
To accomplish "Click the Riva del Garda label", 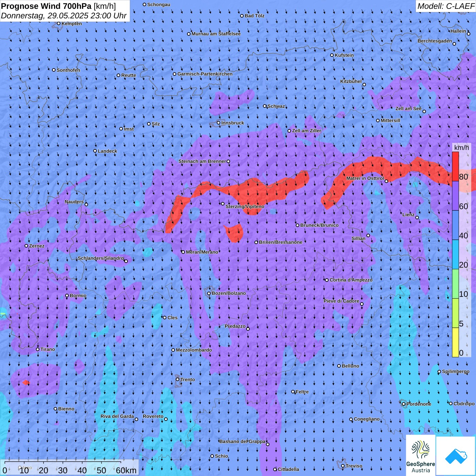I will [x=117, y=416].
